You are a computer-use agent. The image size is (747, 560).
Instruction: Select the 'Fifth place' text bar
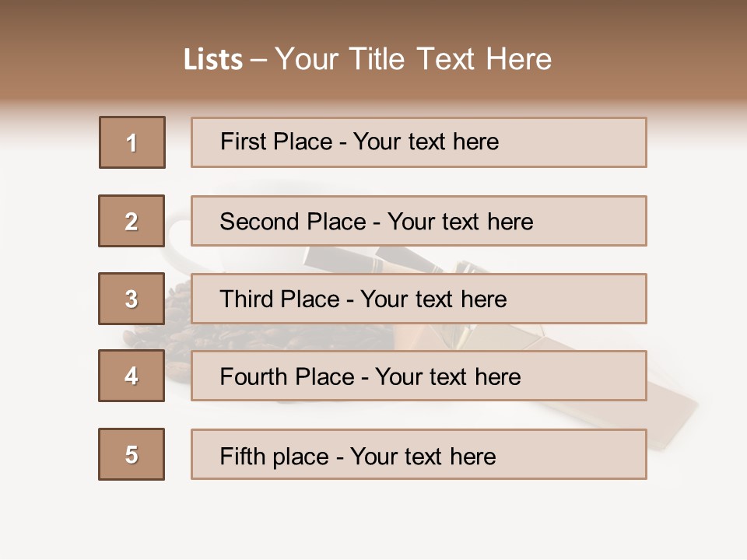tap(419, 454)
